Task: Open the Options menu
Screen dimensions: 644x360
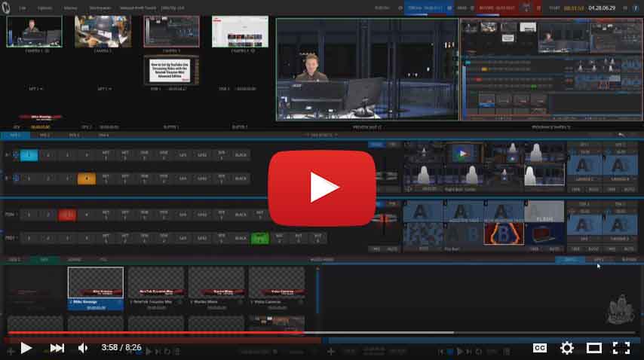Action: [x=44, y=8]
